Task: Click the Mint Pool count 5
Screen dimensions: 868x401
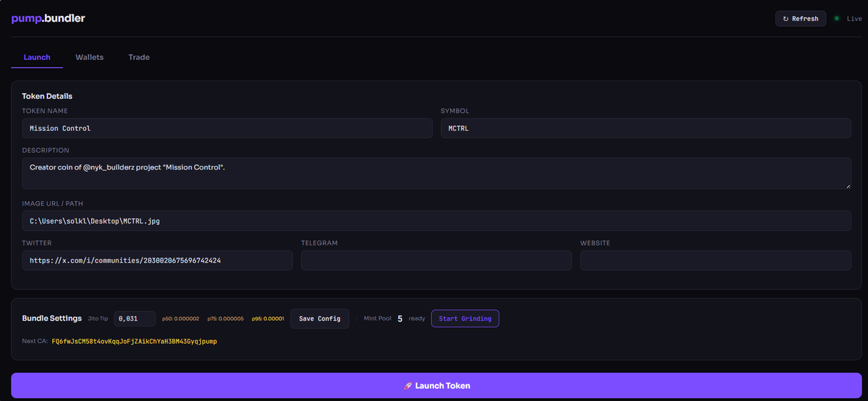Action: 400,318
